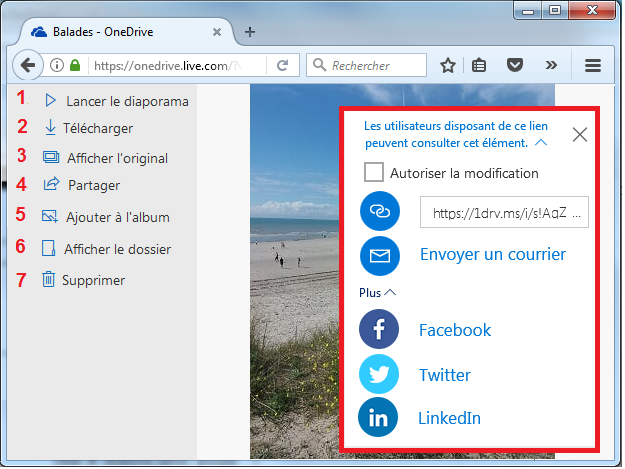
Task: Collapse the Plus sharing options
Action: coord(377,293)
